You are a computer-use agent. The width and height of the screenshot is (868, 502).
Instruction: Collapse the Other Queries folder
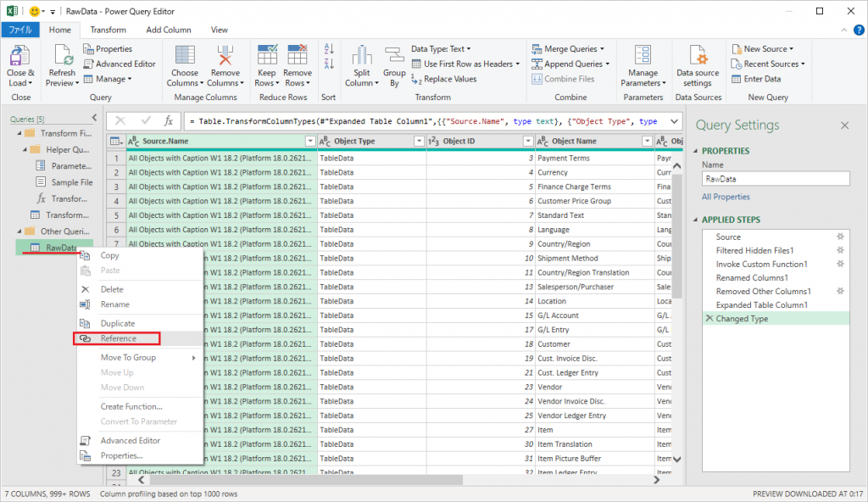[19, 231]
